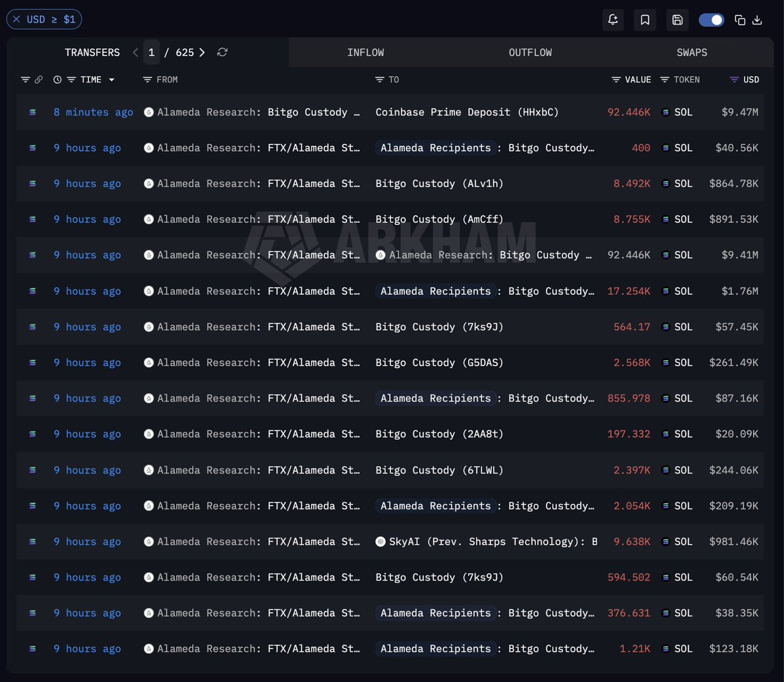This screenshot has height=682, width=784.
Task: Open the VALUE column filter
Action: pyautogui.click(x=616, y=80)
